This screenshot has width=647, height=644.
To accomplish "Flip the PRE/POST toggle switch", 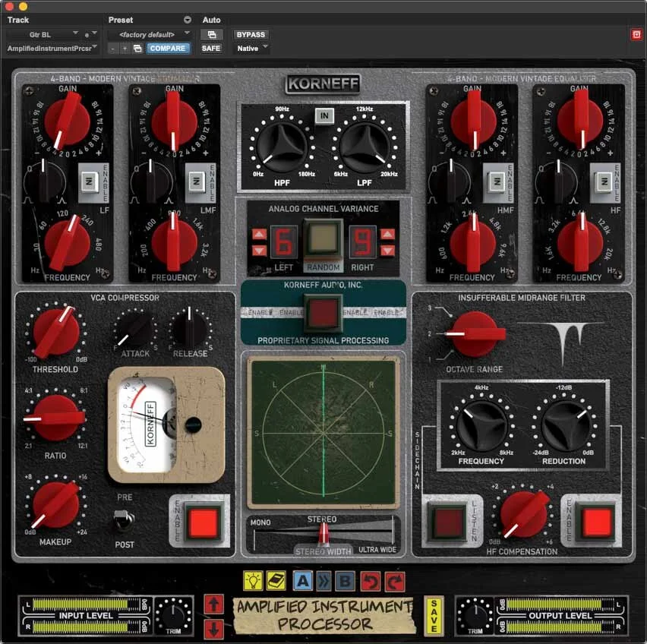I will pos(123,519).
